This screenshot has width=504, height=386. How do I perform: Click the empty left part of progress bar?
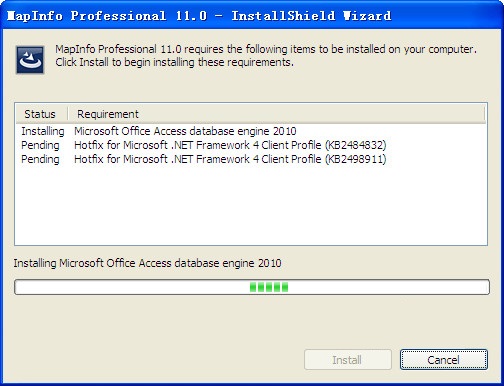(x=132, y=287)
